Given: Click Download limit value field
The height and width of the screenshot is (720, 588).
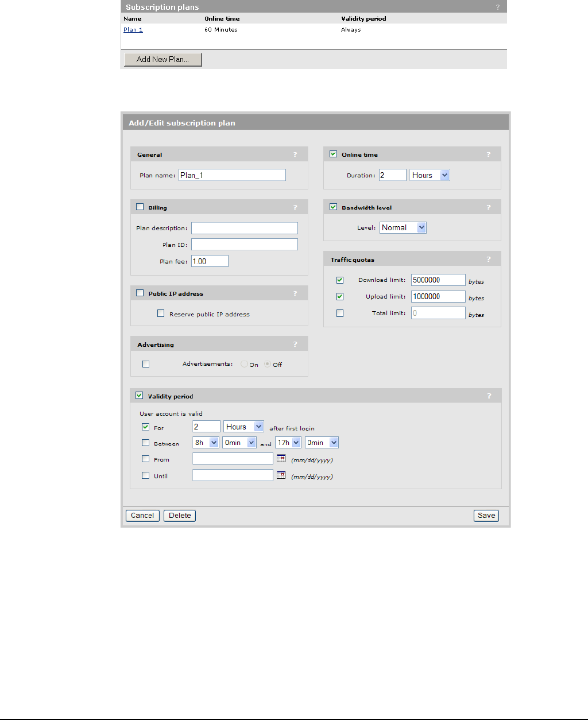Looking at the screenshot, I should [438, 280].
